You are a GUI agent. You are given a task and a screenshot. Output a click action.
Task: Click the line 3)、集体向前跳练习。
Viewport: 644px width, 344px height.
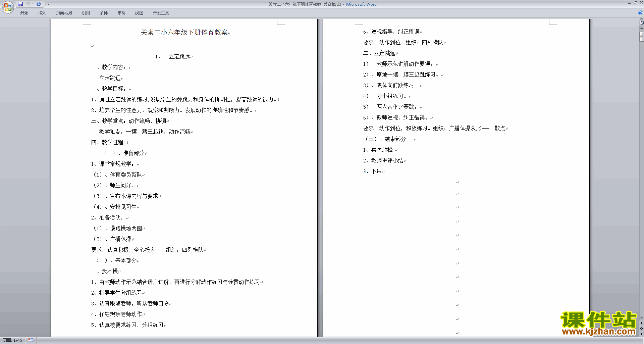[391, 85]
